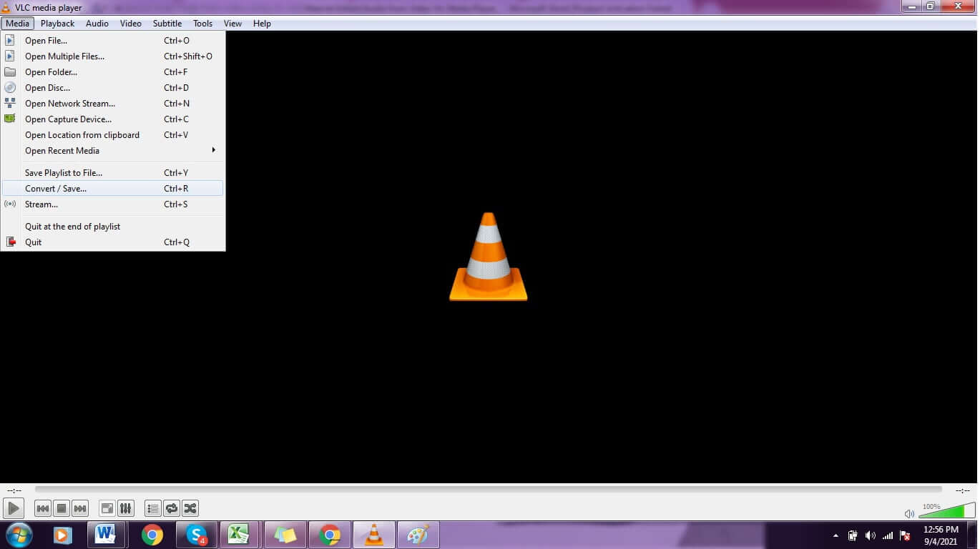Open Windows Media Player from taskbar
The height and width of the screenshot is (549, 980).
(63, 535)
